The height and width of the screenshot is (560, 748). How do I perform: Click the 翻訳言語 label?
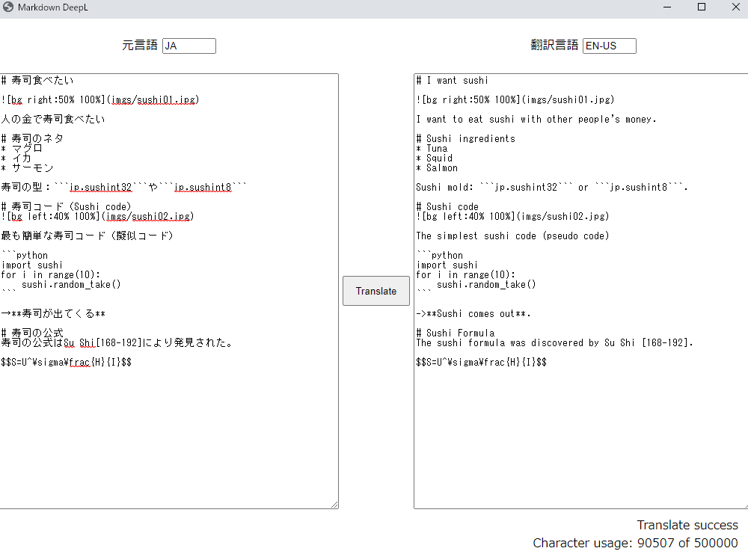point(554,46)
